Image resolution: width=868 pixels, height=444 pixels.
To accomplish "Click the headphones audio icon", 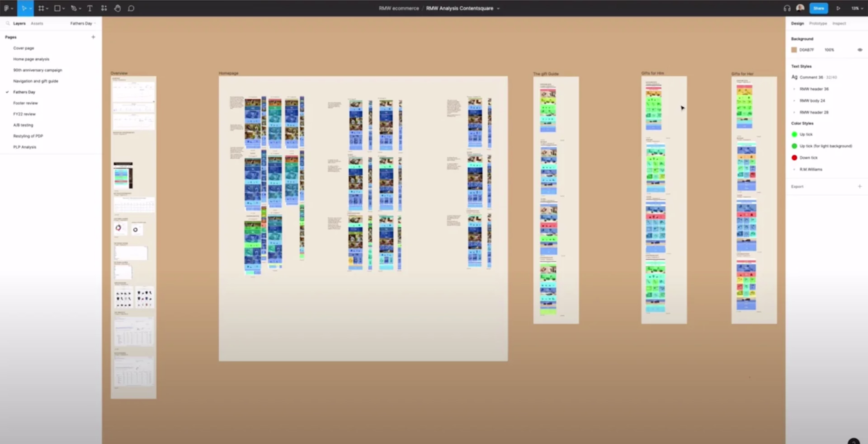I will point(787,8).
